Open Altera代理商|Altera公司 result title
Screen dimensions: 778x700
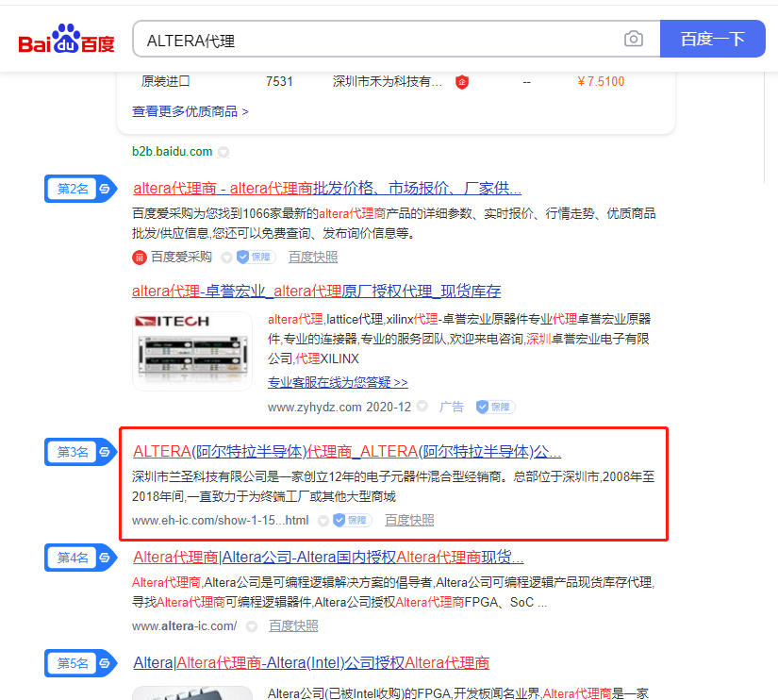(x=328, y=557)
